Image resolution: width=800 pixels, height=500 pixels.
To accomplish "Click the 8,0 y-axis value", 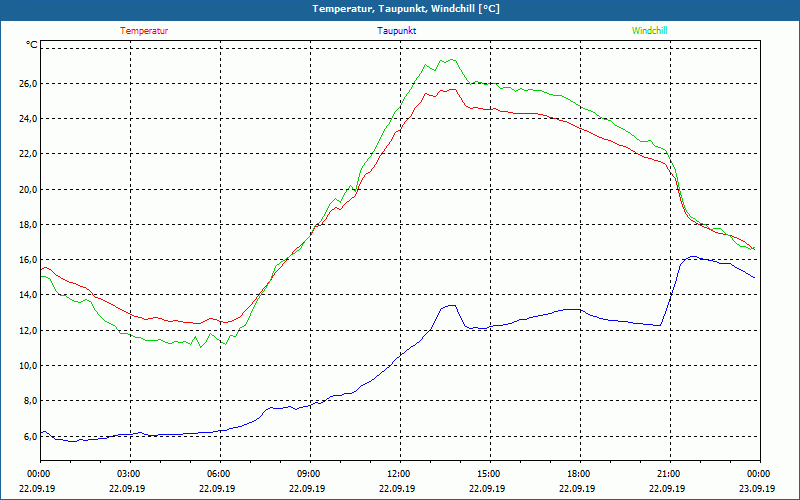I will tap(30, 401).
